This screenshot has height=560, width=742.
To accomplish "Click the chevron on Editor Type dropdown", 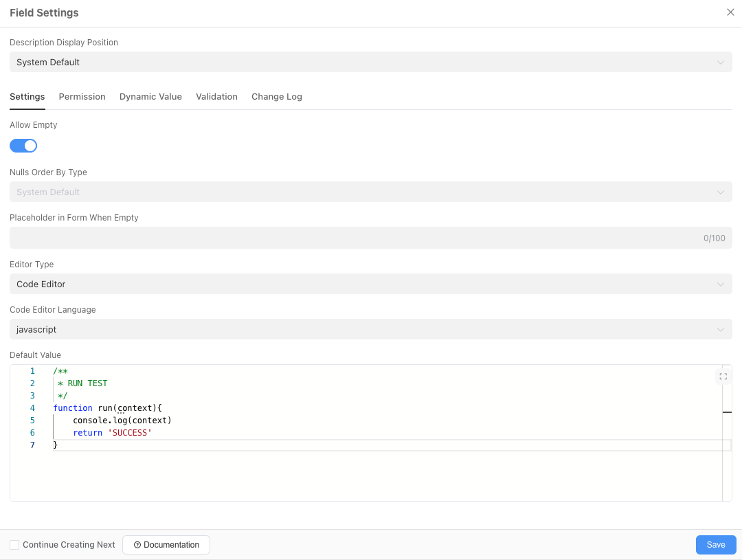I will tap(721, 284).
